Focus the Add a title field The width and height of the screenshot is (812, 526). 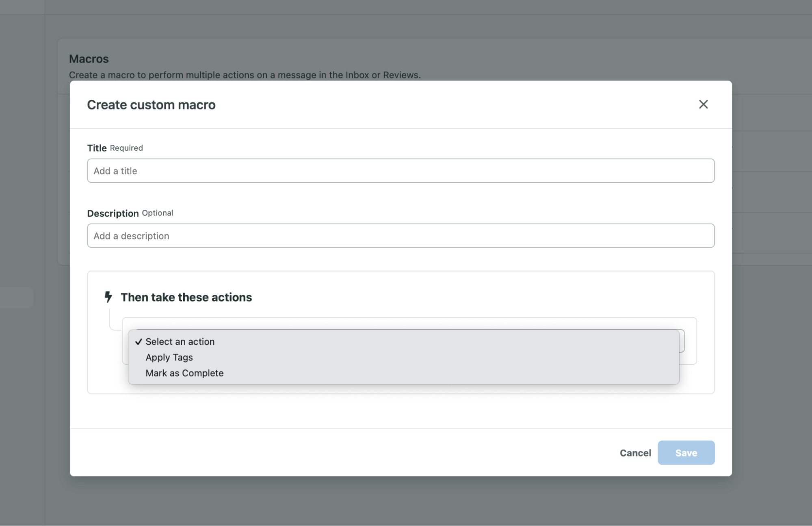click(400, 171)
